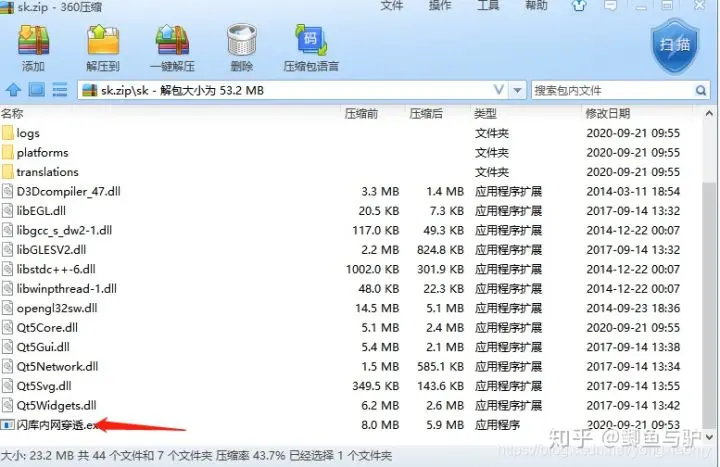Select the platforms folder icon
Image resolution: width=720 pixels, height=467 pixels.
[8, 152]
